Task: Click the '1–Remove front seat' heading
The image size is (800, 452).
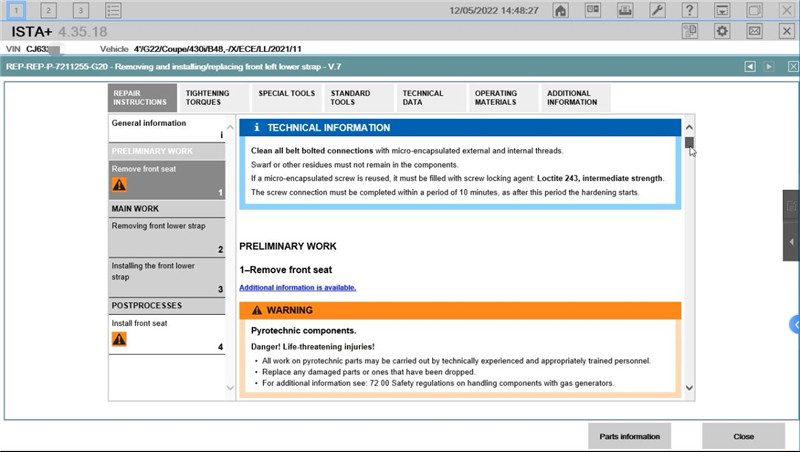Action: coord(286,270)
